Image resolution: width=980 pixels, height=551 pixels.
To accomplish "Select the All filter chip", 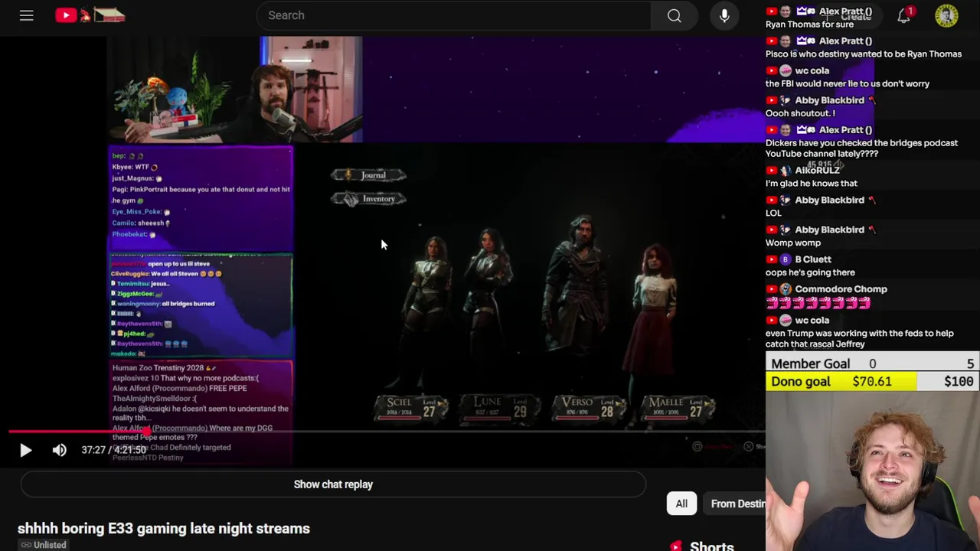I will [681, 504].
